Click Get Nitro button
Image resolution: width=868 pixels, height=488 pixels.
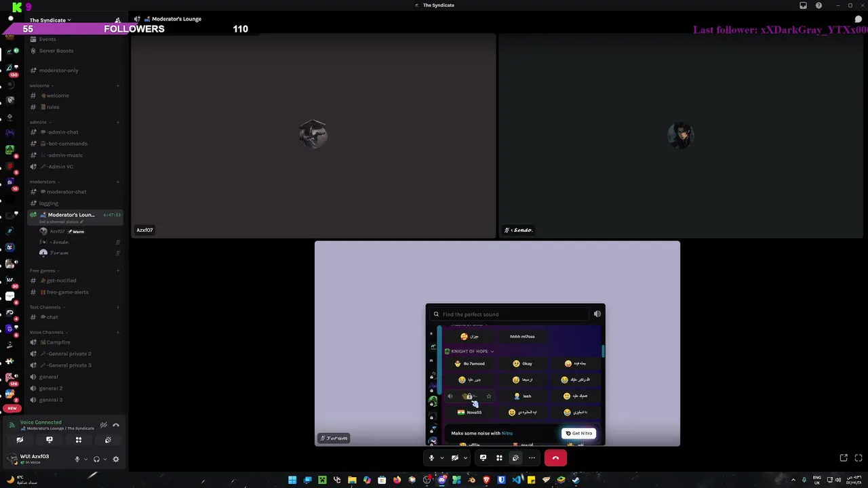coord(579,433)
